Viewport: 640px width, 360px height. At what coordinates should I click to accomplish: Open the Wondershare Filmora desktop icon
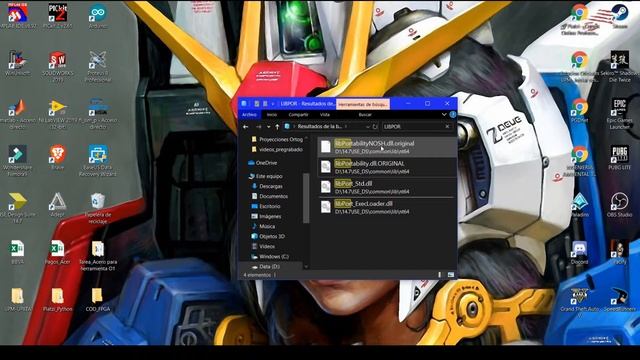pyautogui.click(x=18, y=160)
